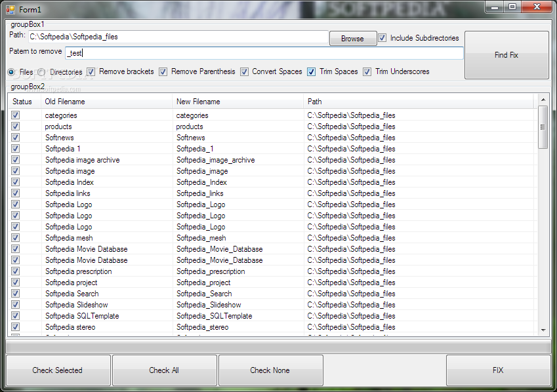Toggle Include Subdirectories checkbox
Image resolution: width=557 pixels, height=392 pixels.
pyautogui.click(x=382, y=38)
